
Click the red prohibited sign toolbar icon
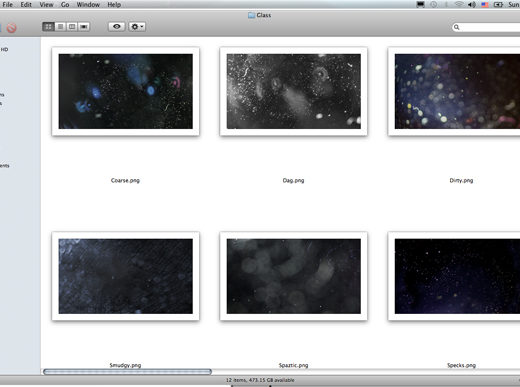coord(12,28)
